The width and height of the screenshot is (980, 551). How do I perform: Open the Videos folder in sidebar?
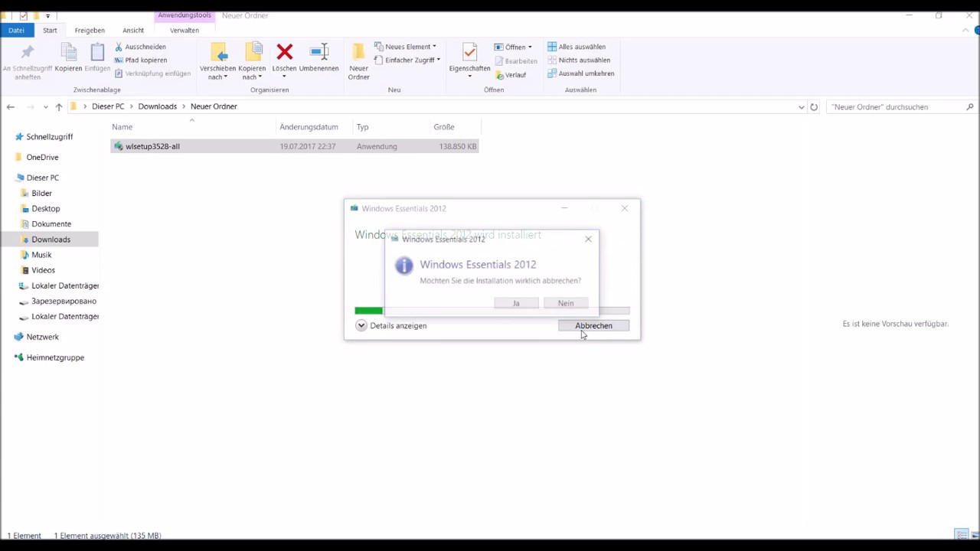pos(43,270)
